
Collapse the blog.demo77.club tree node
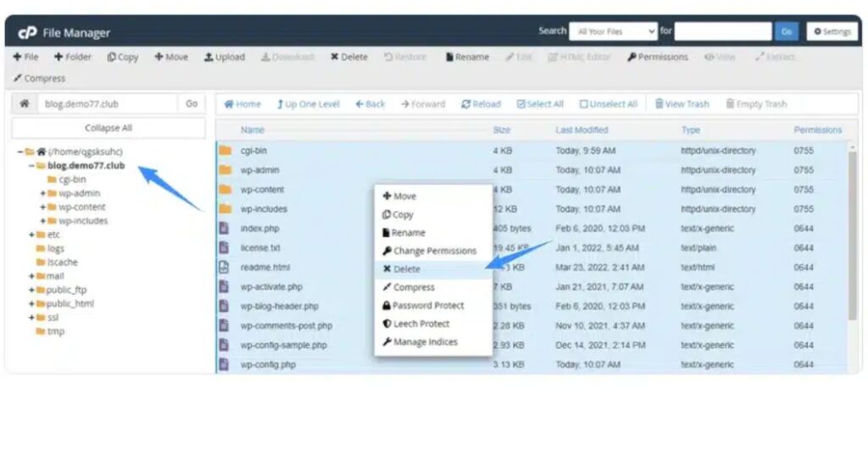(x=31, y=166)
